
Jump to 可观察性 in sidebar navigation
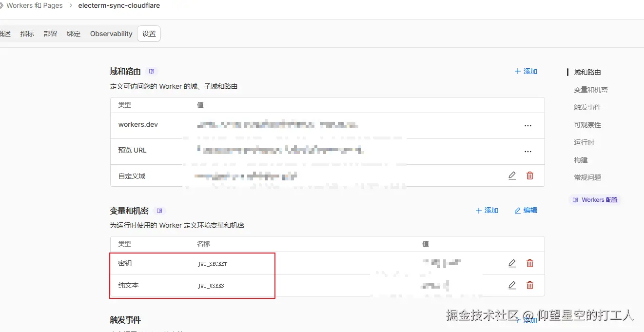[x=587, y=125]
